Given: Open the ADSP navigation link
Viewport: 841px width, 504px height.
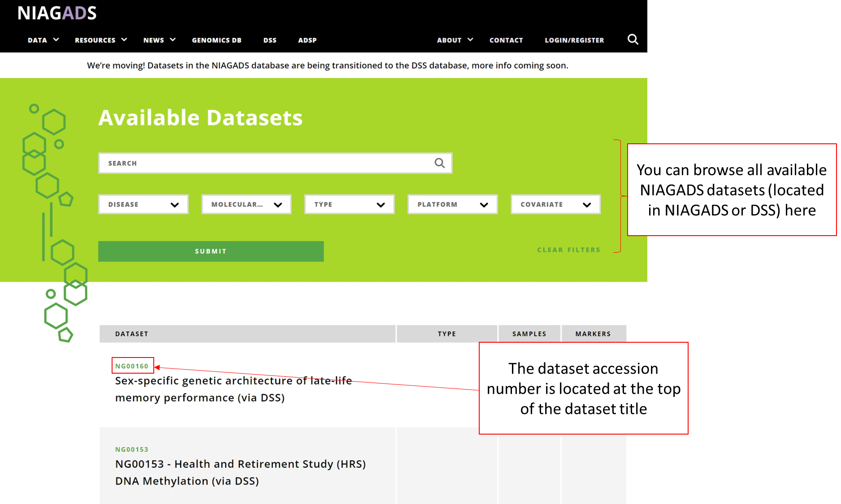Looking at the screenshot, I should tap(308, 40).
